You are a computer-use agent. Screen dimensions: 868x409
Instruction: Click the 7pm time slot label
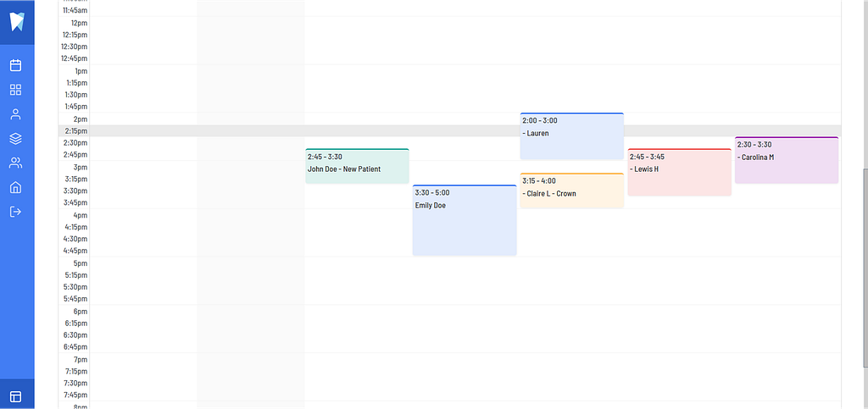81,359
